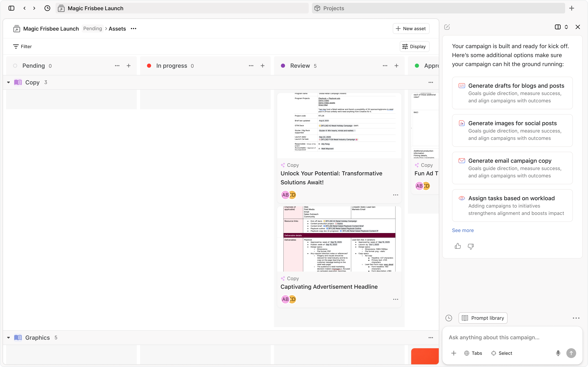Toggle the left sidebar panel icon
This screenshot has height=367, width=588.
pos(11,8)
